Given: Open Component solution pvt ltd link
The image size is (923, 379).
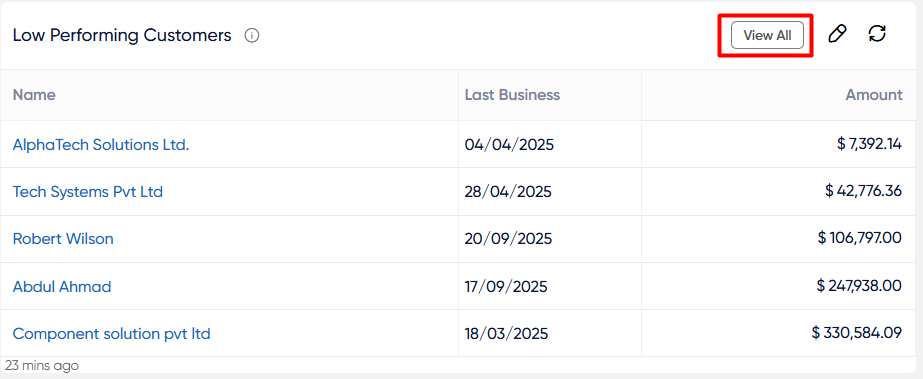Looking at the screenshot, I should point(112,334).
